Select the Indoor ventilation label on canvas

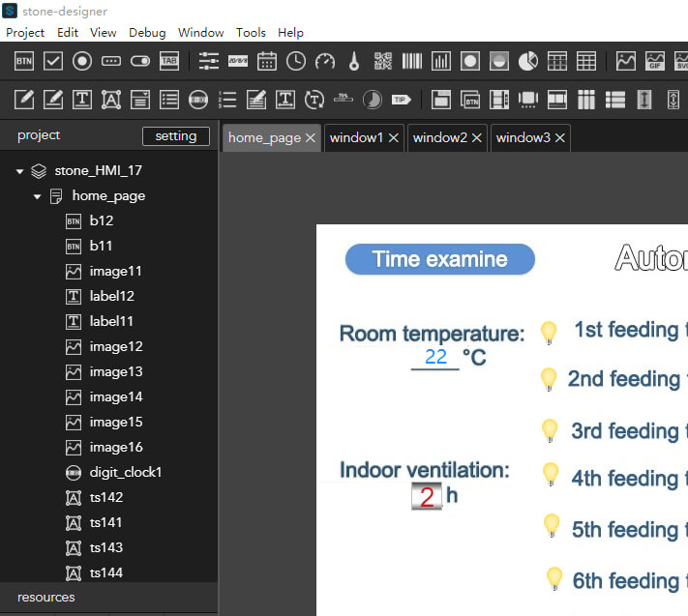pyautogui.click(x=425, y=470)
